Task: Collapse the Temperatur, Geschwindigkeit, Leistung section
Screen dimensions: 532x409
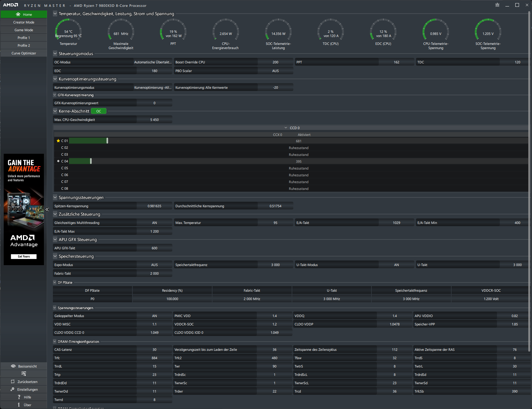Action: (55, 14)
